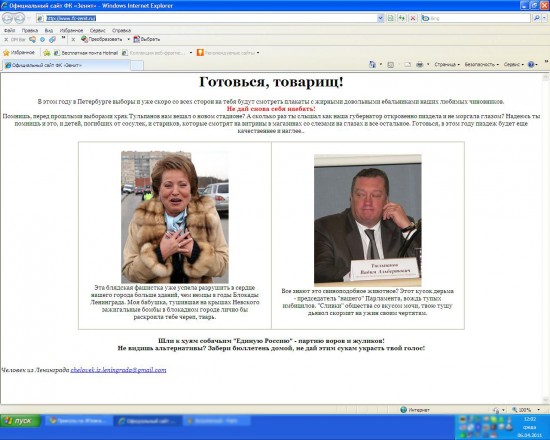Click the blue Help question icon
550x440 pixels.
[x=531, y=65]
